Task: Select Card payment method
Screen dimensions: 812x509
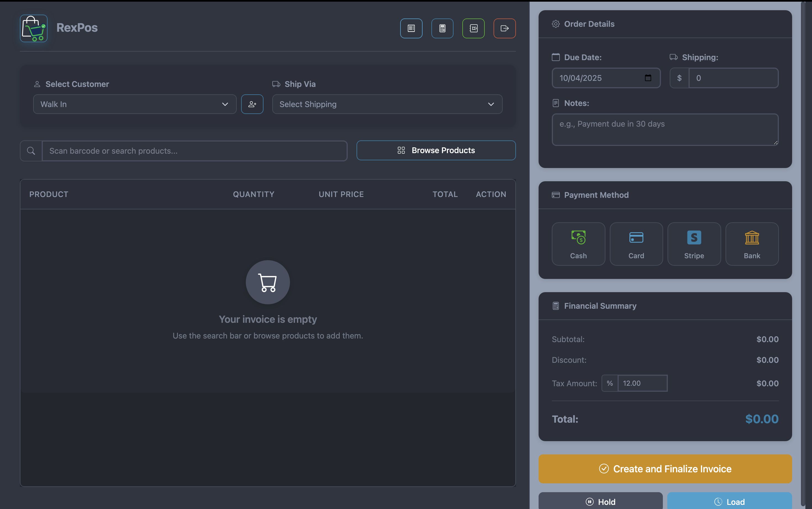Action: point(636,244)
